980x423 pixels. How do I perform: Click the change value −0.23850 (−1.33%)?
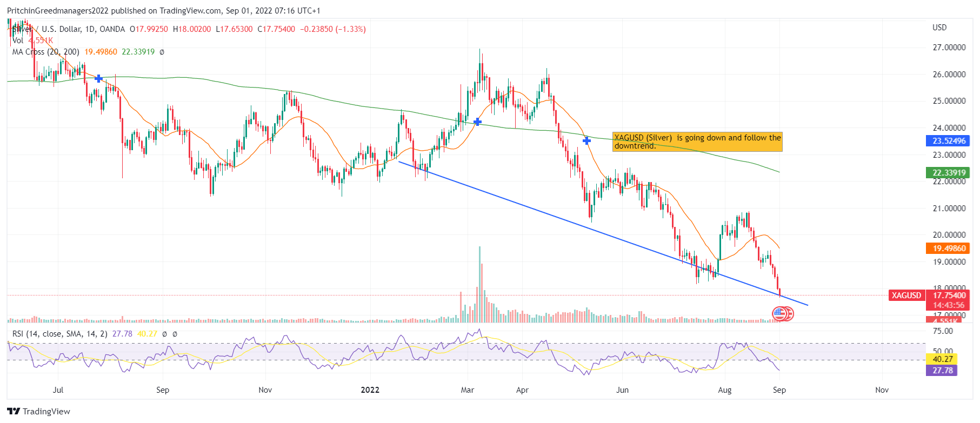333,29
